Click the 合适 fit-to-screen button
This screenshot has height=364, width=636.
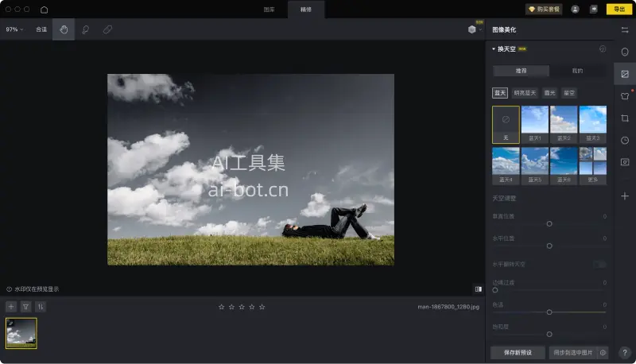coord(41,29)
